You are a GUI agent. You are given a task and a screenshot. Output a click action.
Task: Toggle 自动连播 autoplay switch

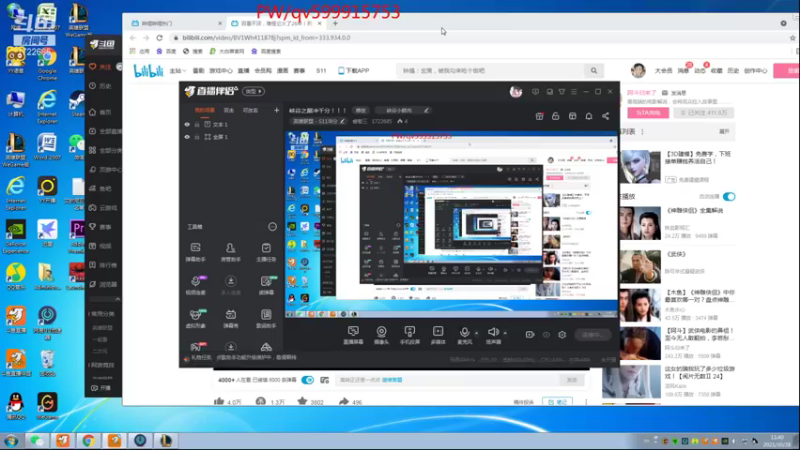(729, 196)
